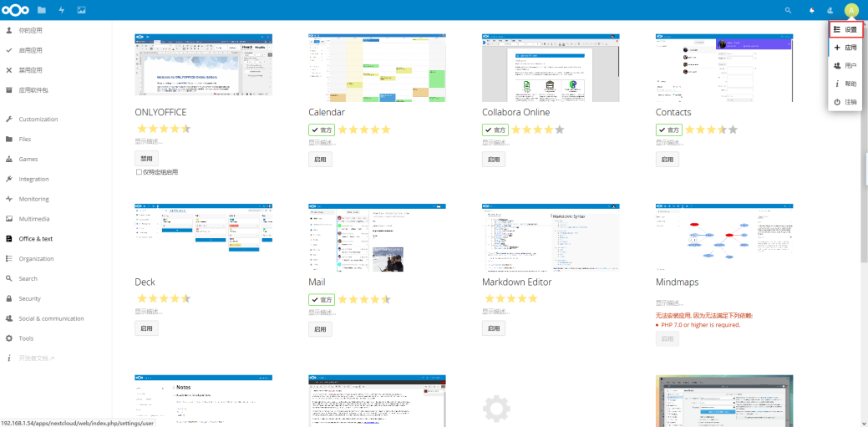Click the search magnifier in the header

[x=789, y=10]
